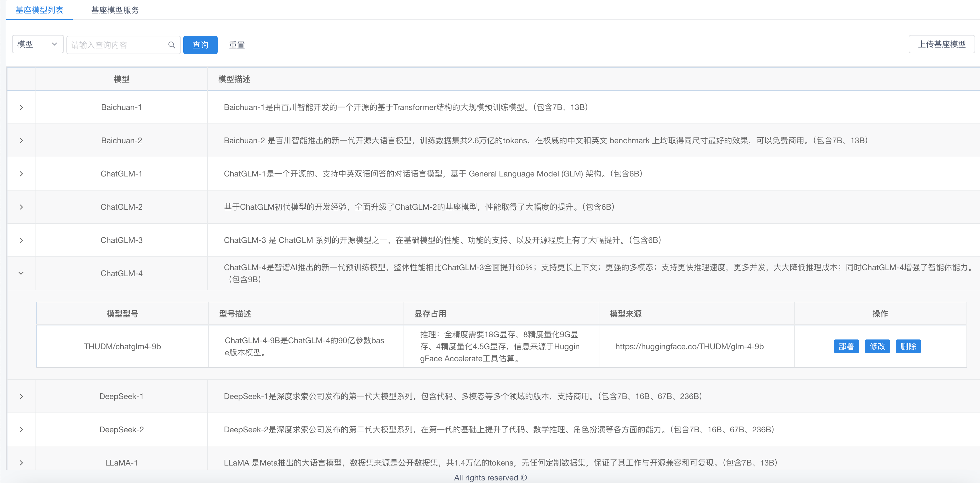Screen dimensions: 980x483
Task: Click the ChatGLM-1 model name
Action: (121, 174)
